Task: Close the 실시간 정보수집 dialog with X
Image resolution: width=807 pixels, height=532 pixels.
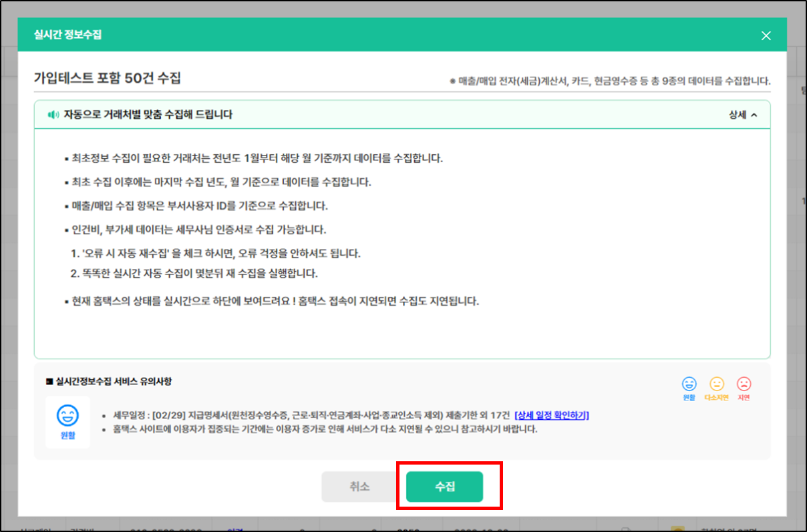Action: coord(766,35)
